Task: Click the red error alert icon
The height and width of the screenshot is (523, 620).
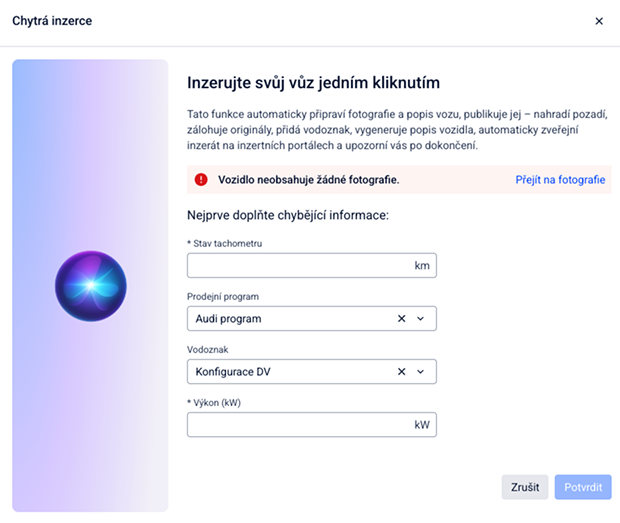Action: (x=201, y=180)
